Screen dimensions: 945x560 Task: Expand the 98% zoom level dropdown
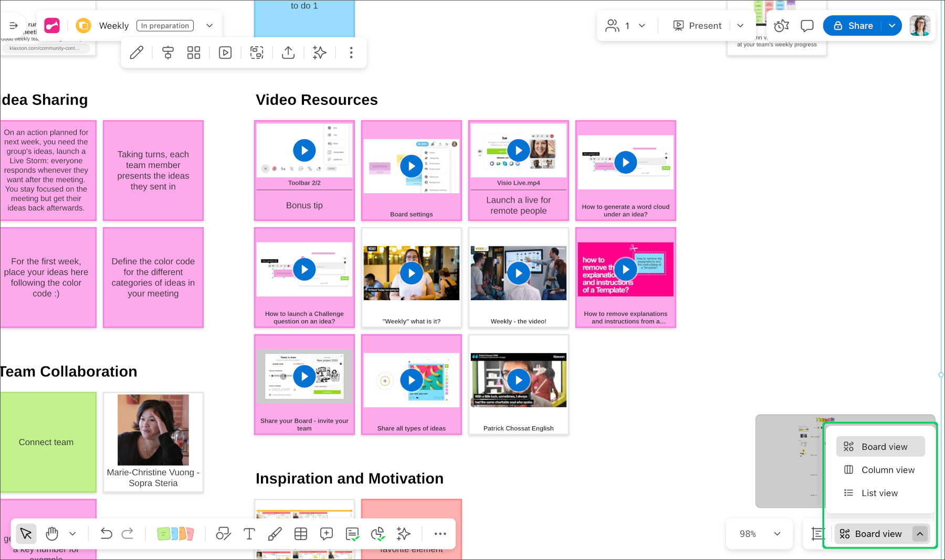click(x=777, y=534)
